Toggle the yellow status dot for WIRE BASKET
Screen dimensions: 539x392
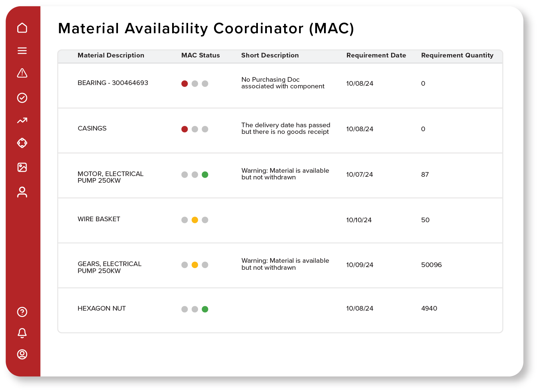195,220
